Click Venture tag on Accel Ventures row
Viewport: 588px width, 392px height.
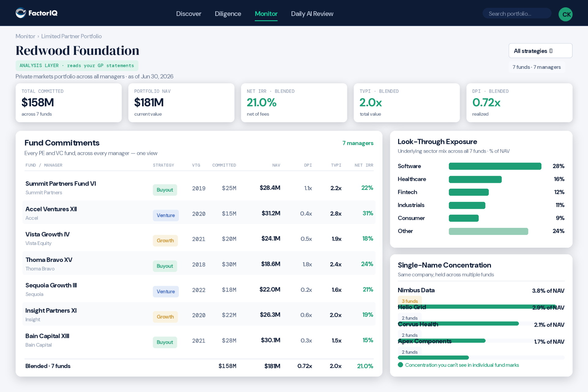click(x=166, y=215)
